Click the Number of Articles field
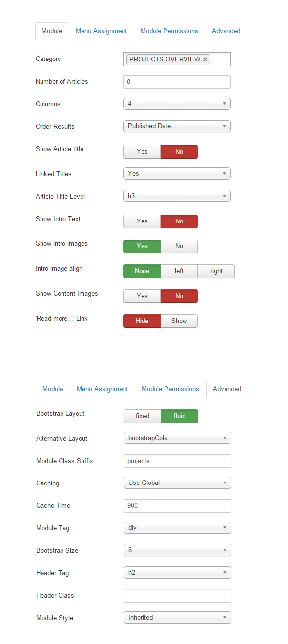 (x=177, y=82)
